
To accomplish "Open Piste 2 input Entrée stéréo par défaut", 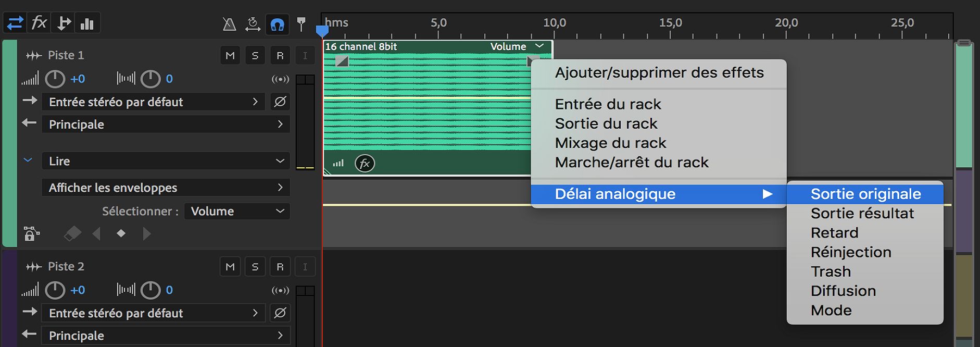I will [154, 313].
